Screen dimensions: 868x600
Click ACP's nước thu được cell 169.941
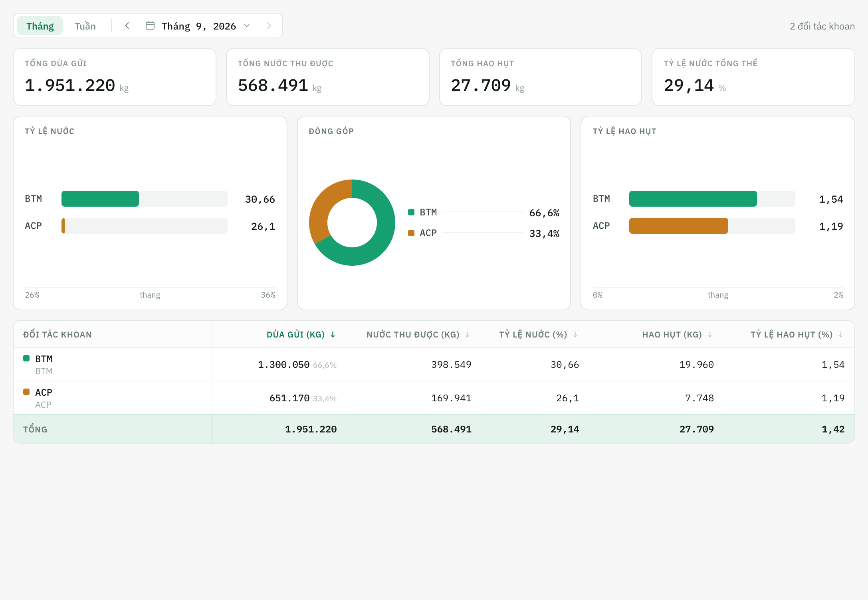click(x=451, y=398)
